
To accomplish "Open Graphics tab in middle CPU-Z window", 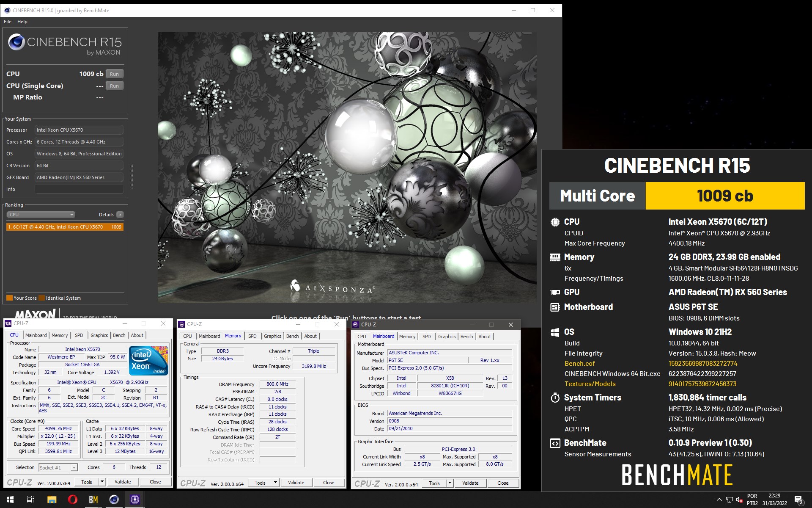I will [273, 336].
